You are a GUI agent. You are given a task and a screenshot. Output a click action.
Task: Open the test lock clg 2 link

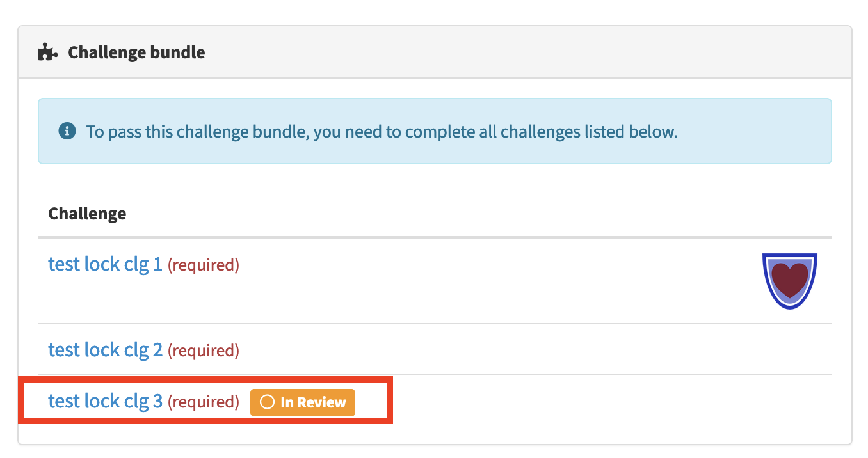105,350
